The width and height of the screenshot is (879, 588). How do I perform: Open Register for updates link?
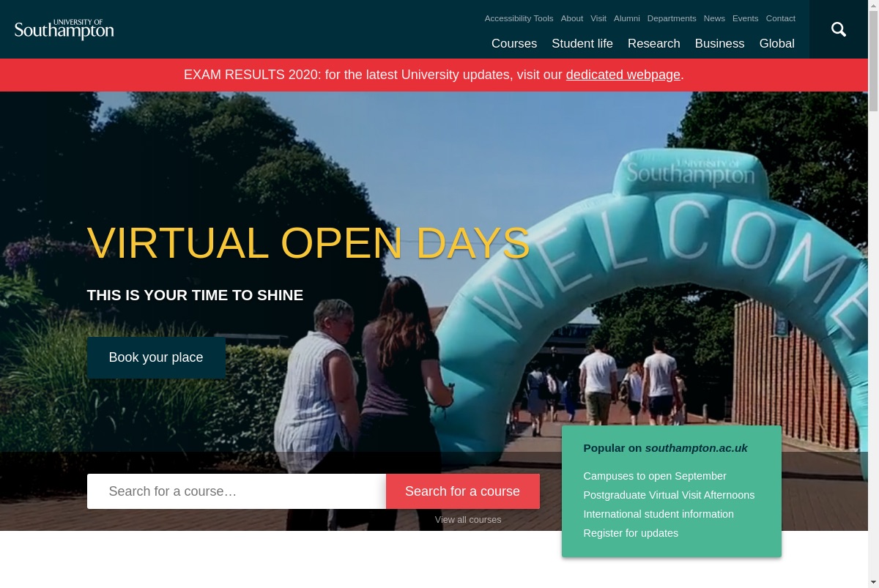pyautogui.click(x=631, y=533)
